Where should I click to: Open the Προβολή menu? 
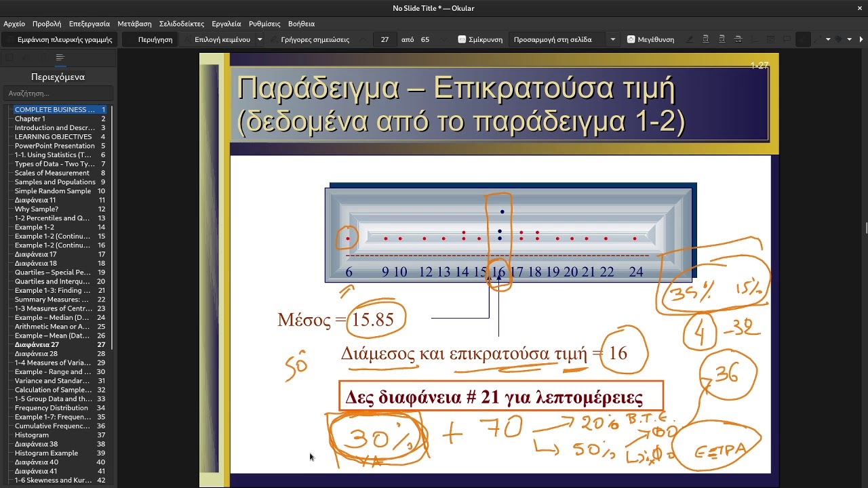point(47,24)
